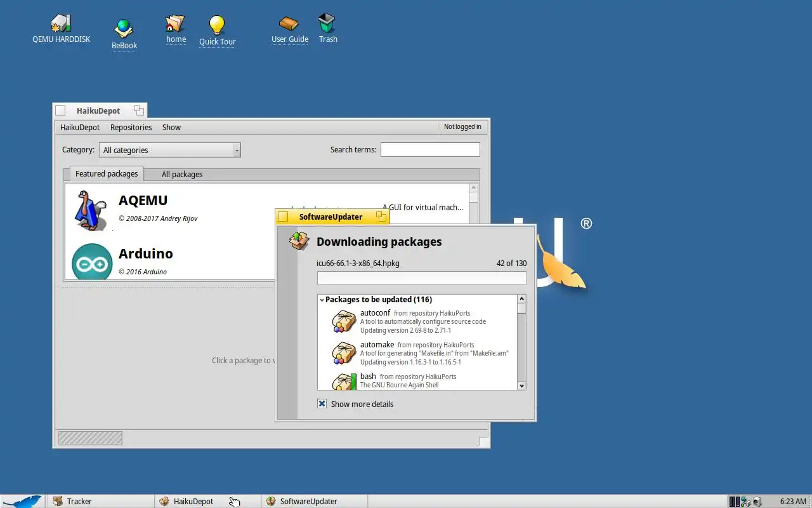Open the HaikuDepot menu
The width and height of the screenshot is (812, 508).
(x=80, y=127)
